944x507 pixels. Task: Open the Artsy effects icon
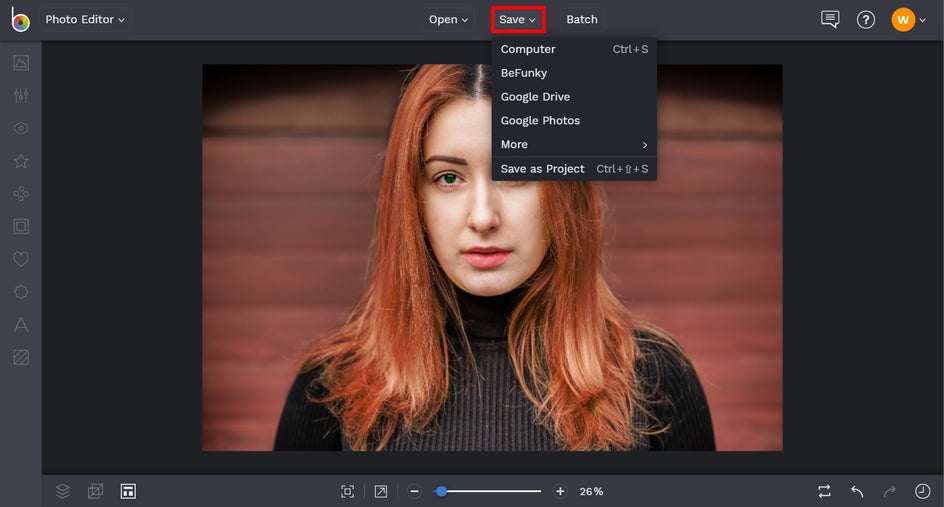point(21,193)
